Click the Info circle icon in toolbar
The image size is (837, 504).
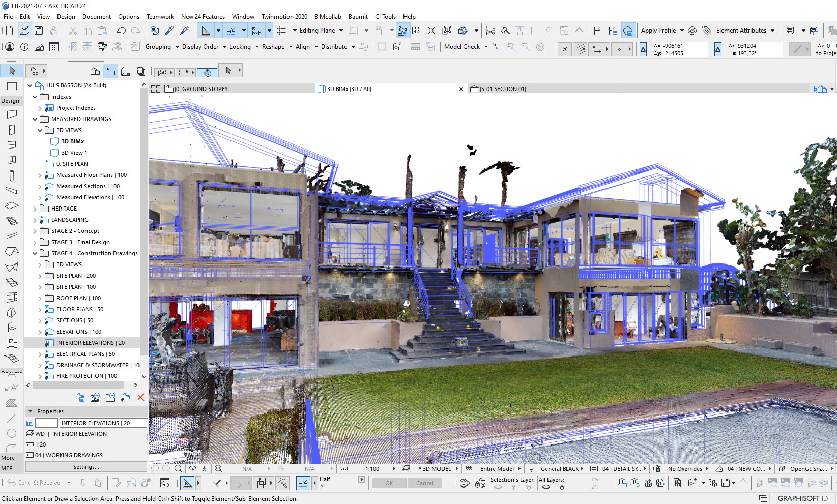(24, 47)
